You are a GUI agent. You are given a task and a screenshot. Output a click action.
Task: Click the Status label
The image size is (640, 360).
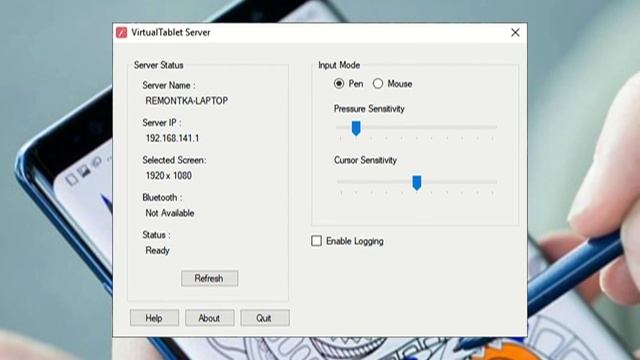pyautogui.click(x=156, y=235)
